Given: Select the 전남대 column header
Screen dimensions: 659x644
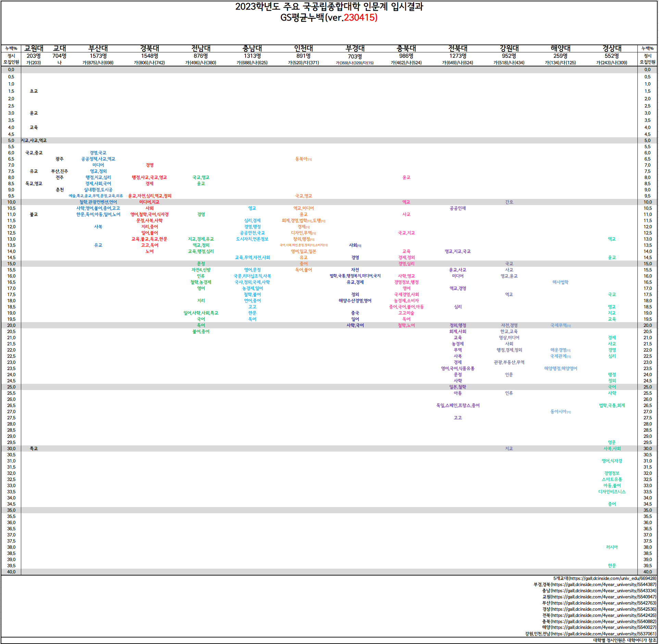Looking at the screenshot, I should [201, 48].
